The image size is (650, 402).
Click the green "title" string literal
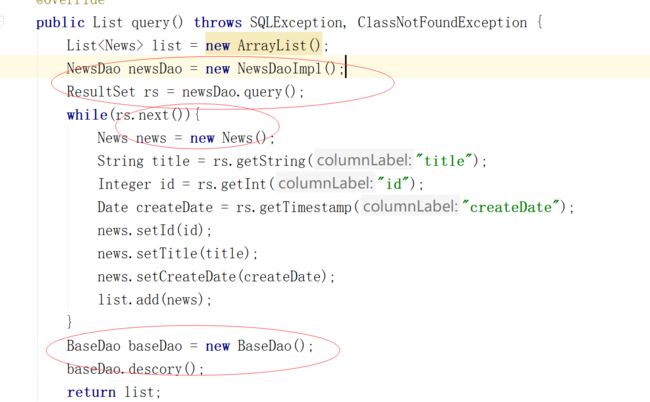click(444, 160)
